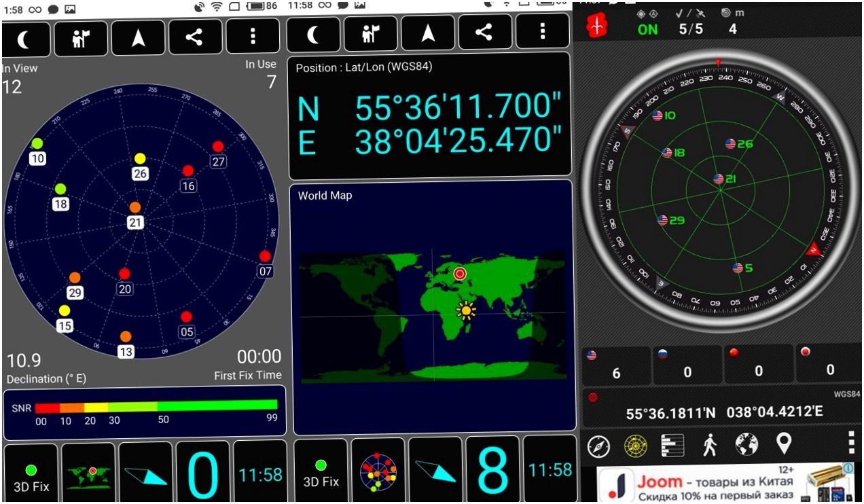Tap the 11:58 clock tile on middle screen
This screenshot has width=864, height=504.
[x=550, y=469]
